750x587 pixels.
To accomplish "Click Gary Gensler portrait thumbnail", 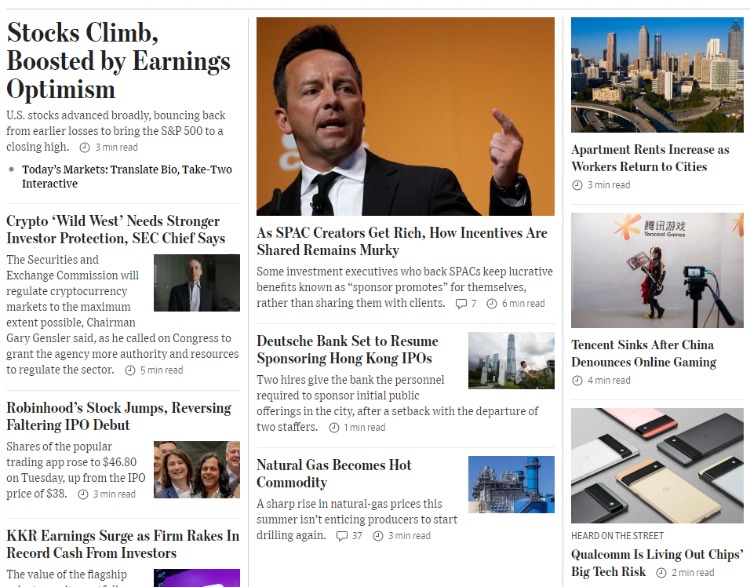I will pyautogui.click(x=197, y=283).
